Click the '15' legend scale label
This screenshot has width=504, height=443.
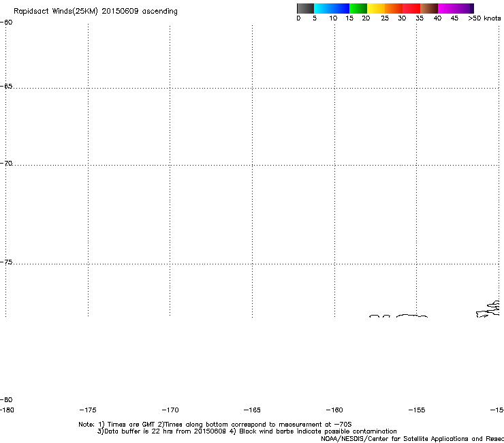point(349,18)
